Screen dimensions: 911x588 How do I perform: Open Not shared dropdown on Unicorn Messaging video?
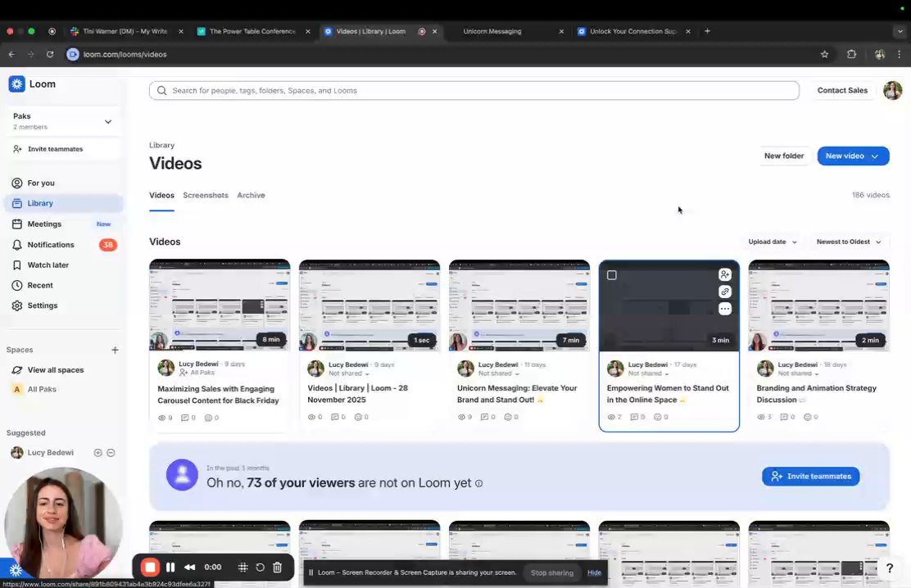coord(498,373)
